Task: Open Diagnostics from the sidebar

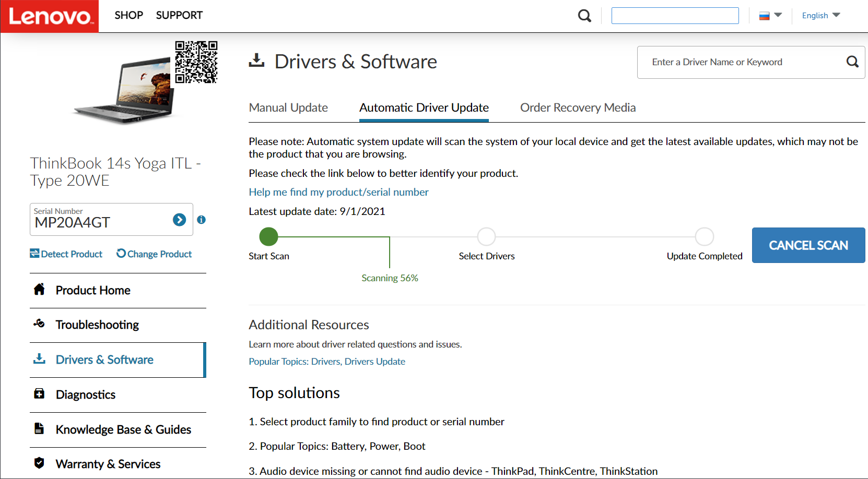Action: pos(86,394)
